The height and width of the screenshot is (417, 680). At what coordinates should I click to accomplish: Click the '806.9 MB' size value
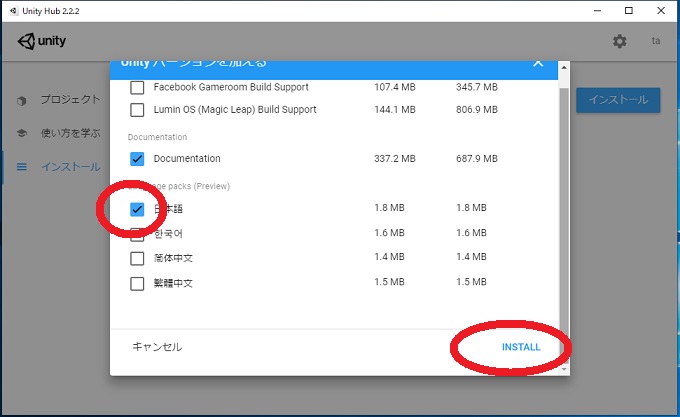[477, 110]
